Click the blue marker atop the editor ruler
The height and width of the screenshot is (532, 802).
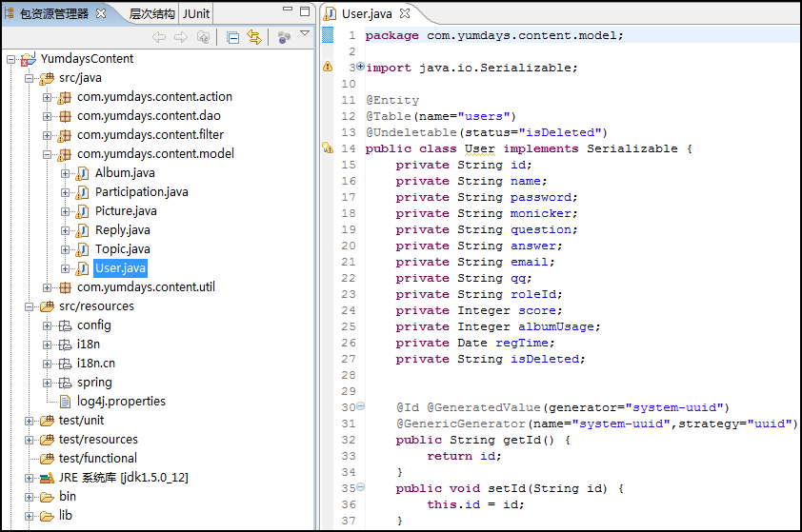(328, 35)
